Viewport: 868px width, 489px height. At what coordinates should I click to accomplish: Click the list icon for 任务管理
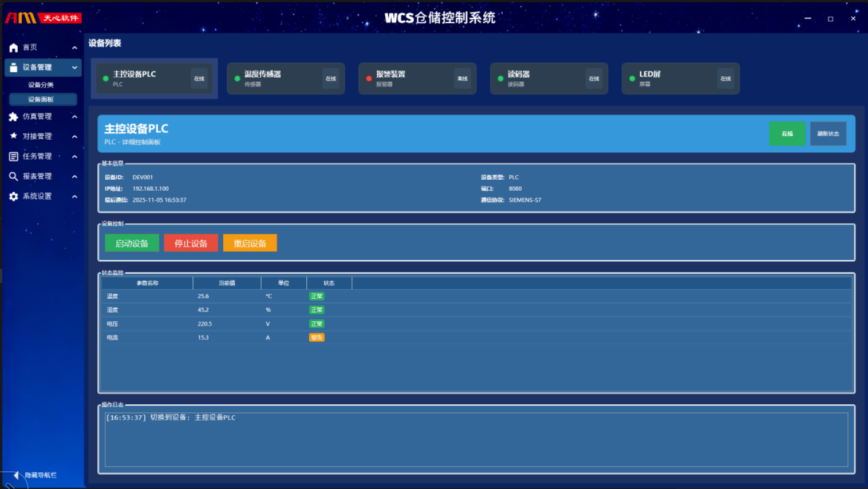[14, 156]
